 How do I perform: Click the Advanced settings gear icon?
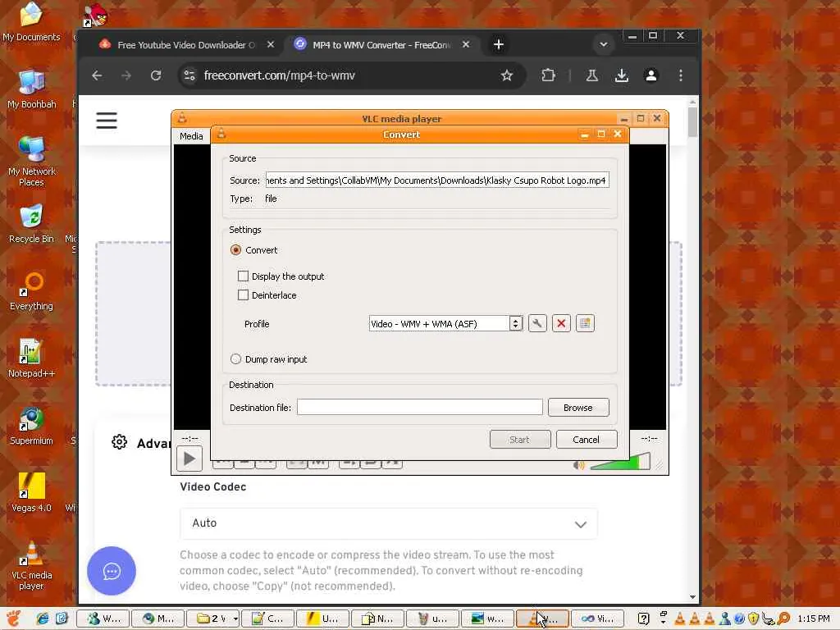click(120, 442)
